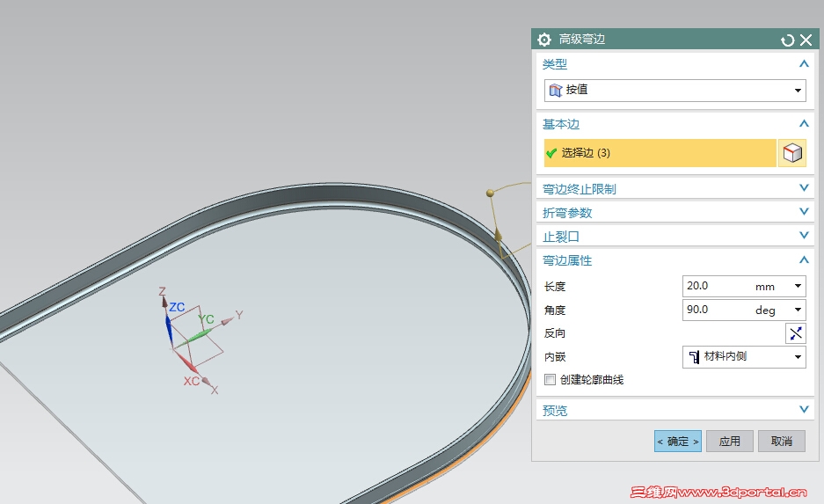
Task: Close the 高级弯边 dialog
Action: click(x=806, y=40)
